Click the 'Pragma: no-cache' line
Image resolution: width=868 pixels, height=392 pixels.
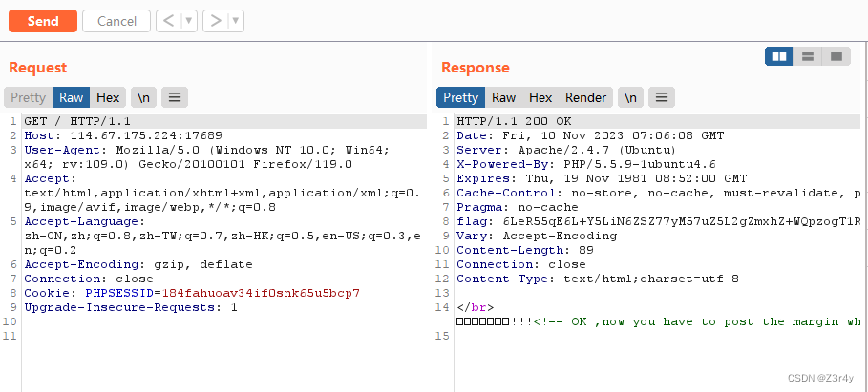click(x=518, y=207)
